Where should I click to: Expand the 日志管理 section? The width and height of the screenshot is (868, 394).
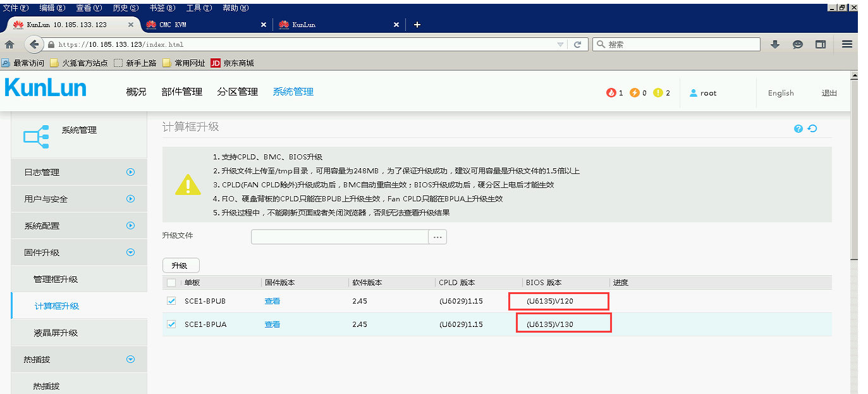point(131,172)
